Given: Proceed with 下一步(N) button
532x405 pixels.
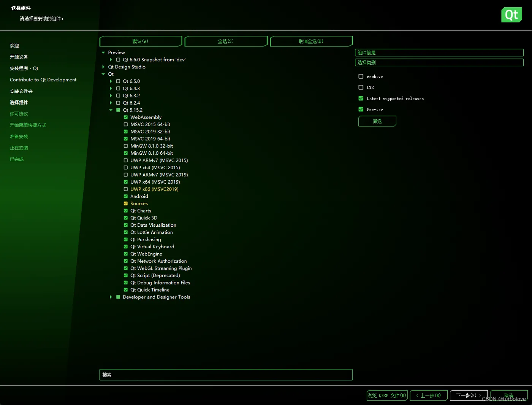Looking at the screenshot, I should point(469,395).
